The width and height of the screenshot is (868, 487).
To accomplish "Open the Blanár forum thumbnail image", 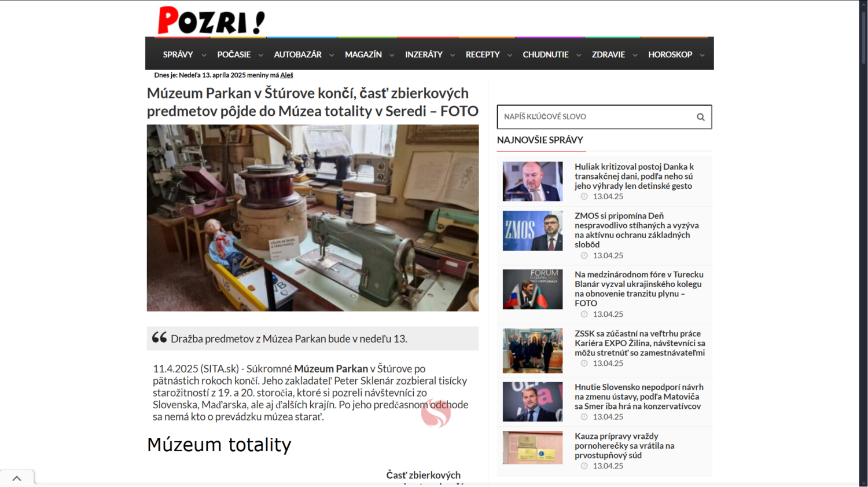I will pos(532,289).
